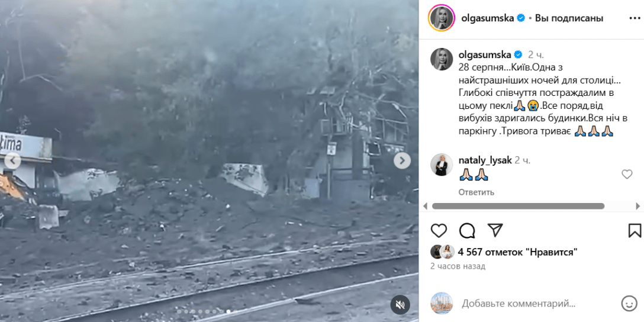
Task: Click scrollbar right arrow in comments
Action: click(x=638, y=206)
